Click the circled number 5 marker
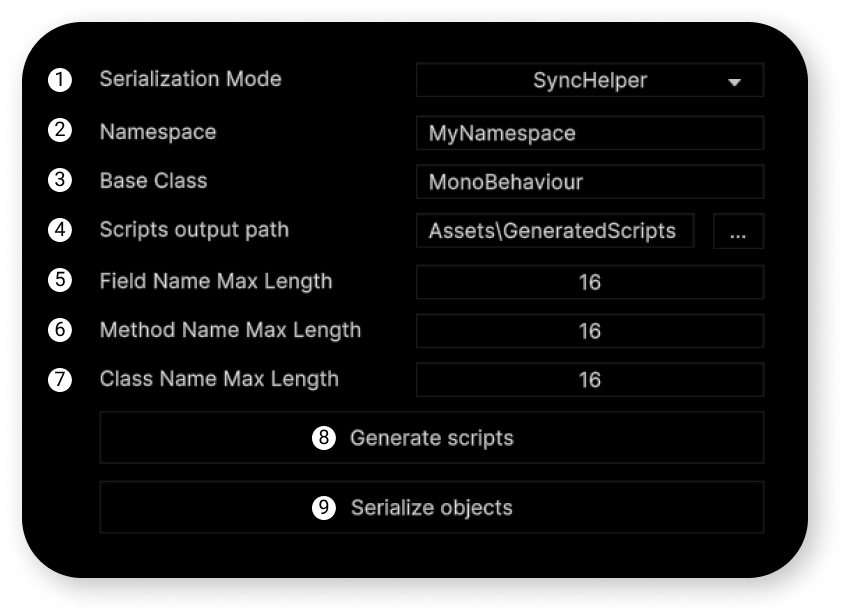846x616 pixels. [60, 280]
